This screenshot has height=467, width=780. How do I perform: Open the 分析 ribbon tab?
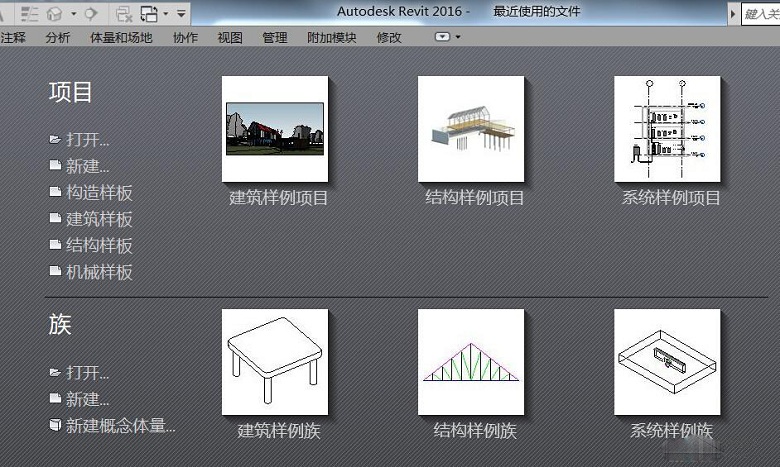tap(58, 37)
